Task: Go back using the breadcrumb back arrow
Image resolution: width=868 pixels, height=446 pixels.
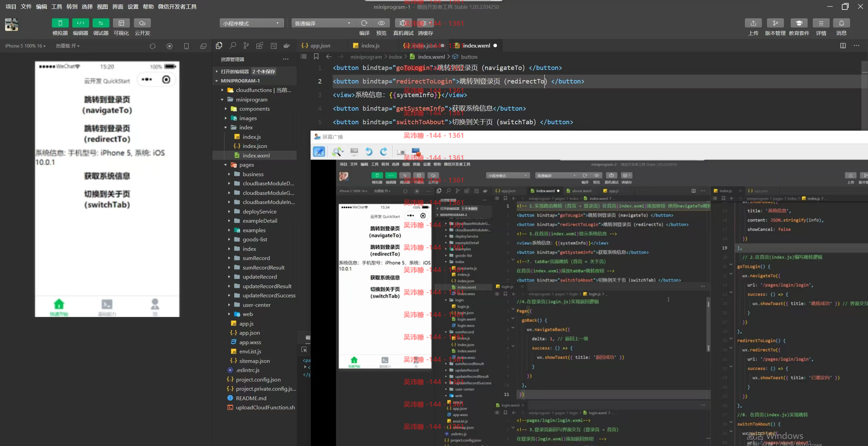Action: [x=329, y=57]
